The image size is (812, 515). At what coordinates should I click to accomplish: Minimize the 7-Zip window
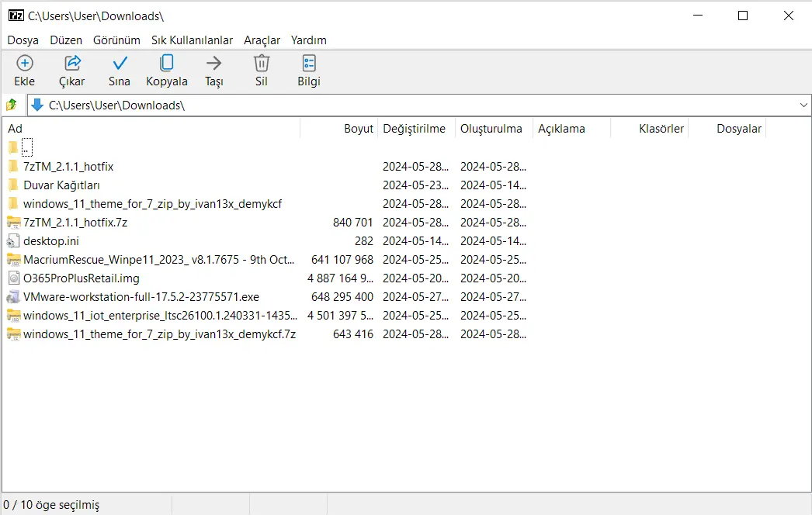point(698,16)
